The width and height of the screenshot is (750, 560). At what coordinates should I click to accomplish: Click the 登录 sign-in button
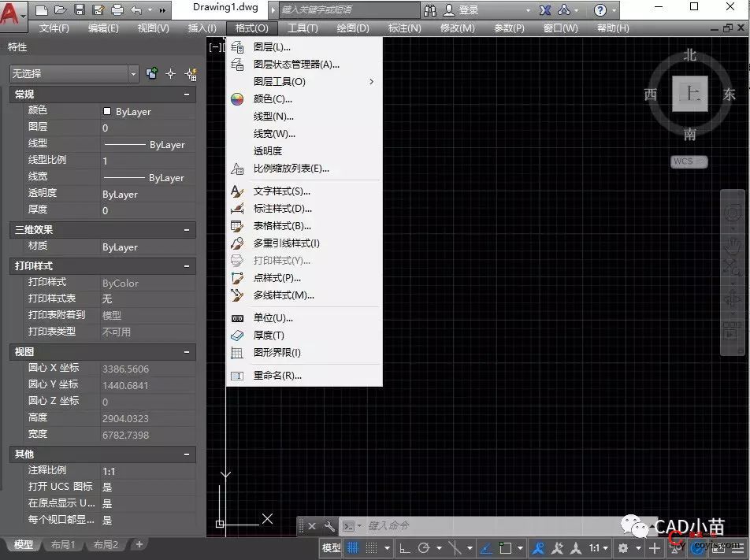click(462, 10)
